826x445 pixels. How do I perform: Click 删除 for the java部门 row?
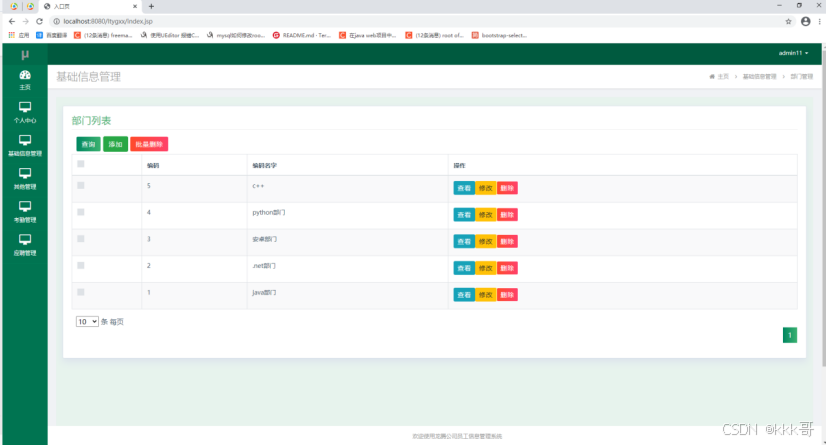coord(507,295)
